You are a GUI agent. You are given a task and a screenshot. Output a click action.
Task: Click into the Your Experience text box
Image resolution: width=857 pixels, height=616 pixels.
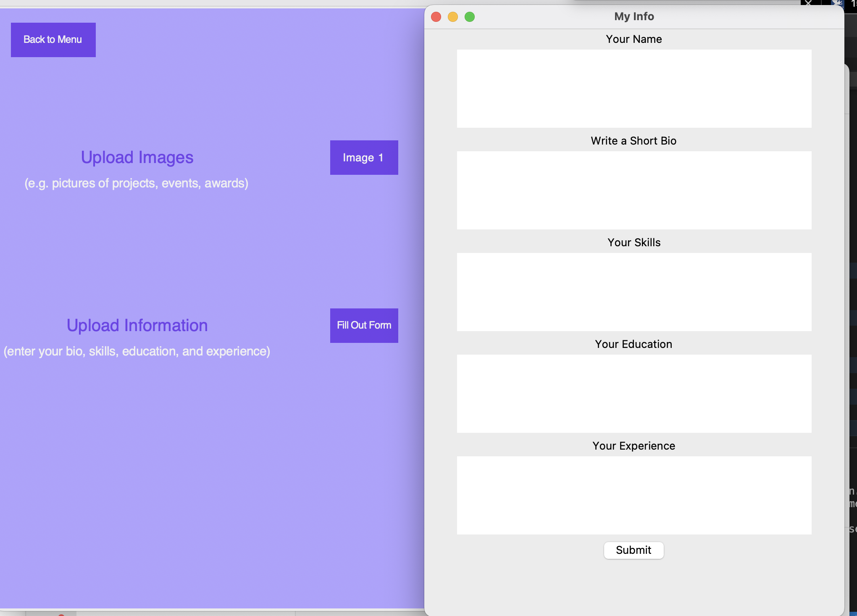point(634,495)
